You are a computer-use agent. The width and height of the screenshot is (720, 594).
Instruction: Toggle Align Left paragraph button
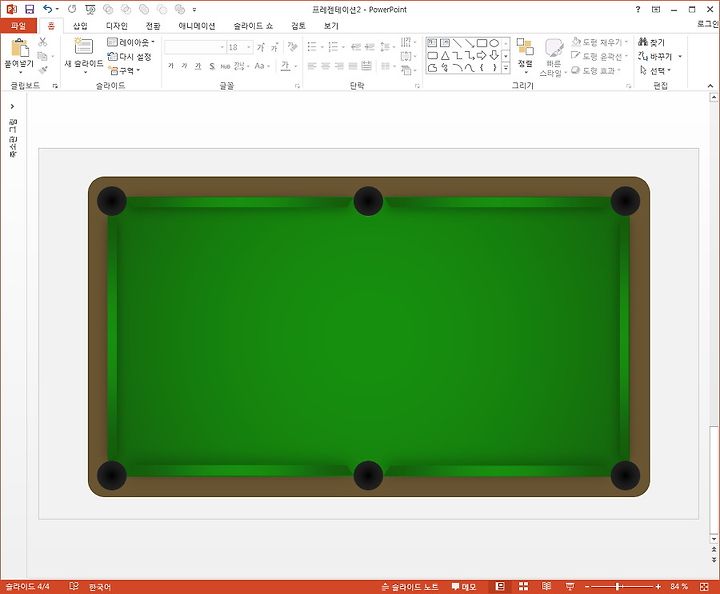(x=312, y=66)
